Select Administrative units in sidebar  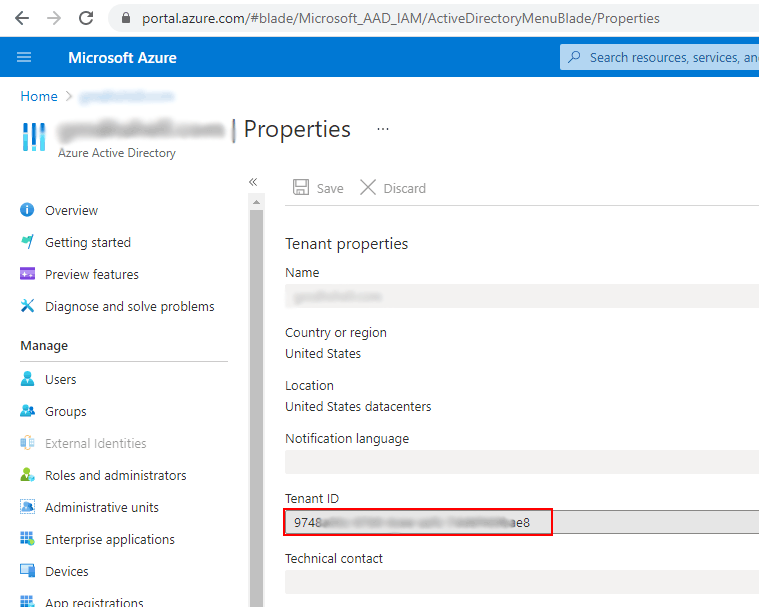click(101, 508)
